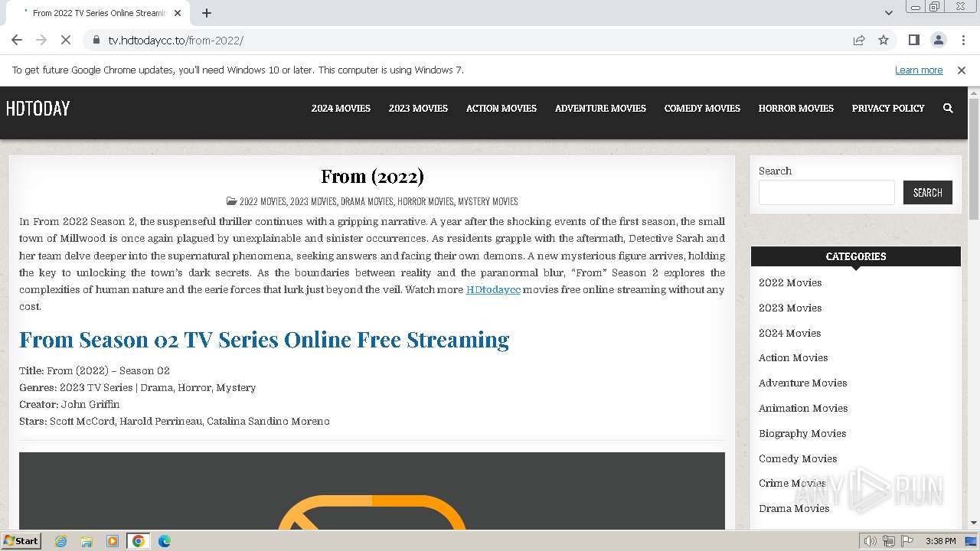Open site info lock icon

(x=96, y=40)
